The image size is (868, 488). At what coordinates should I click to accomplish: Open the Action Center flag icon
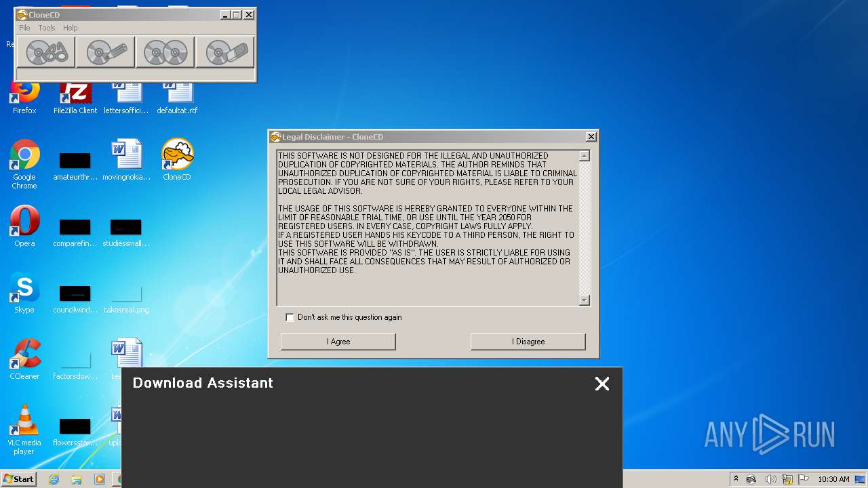[804, 479]
